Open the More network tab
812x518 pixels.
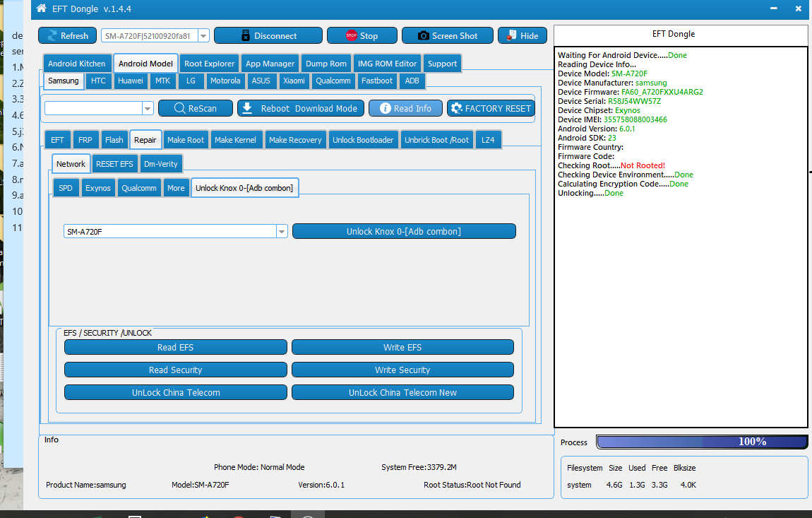[176, 188]
